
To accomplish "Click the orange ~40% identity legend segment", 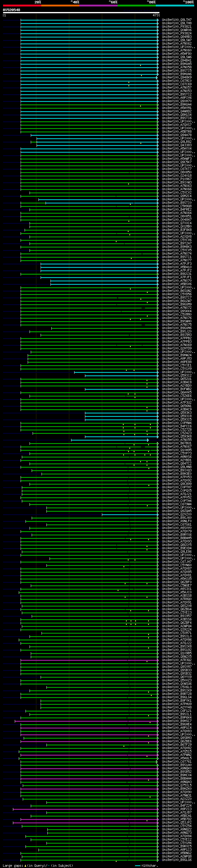I will coord(60,6).
